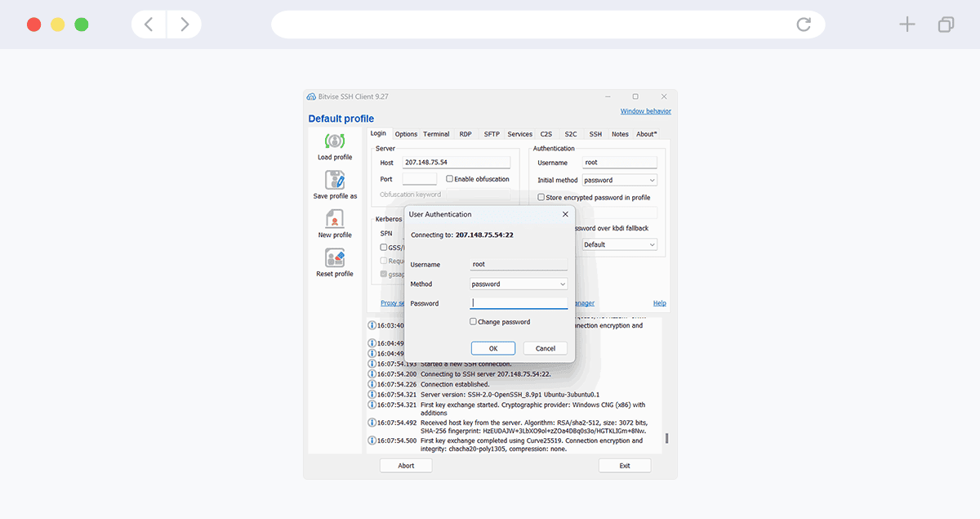Click the info icon beside 16:07:54.200 log entry
Image resolution: width=980 pixels, height=519 pixels.
(372, 374)
